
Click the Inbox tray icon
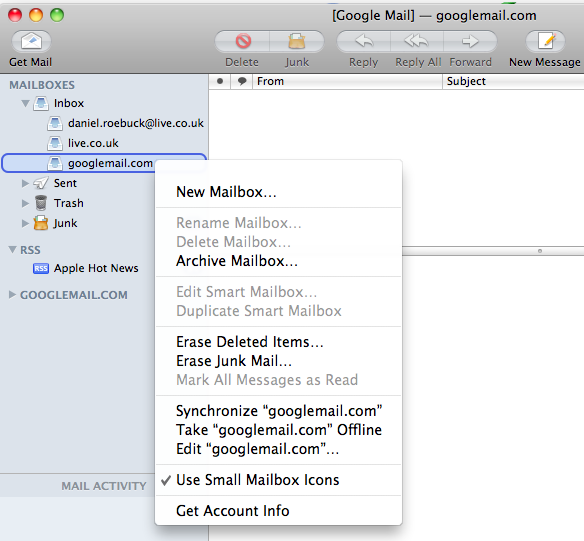pyautogui.click(x=41, y=103)
